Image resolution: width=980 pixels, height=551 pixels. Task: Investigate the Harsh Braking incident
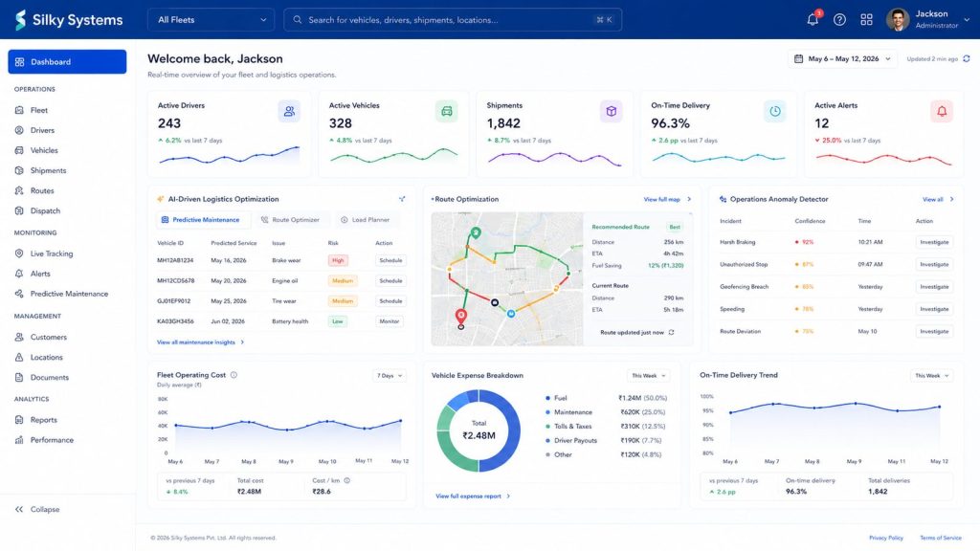pyautogui.click(x=934, y=242)
